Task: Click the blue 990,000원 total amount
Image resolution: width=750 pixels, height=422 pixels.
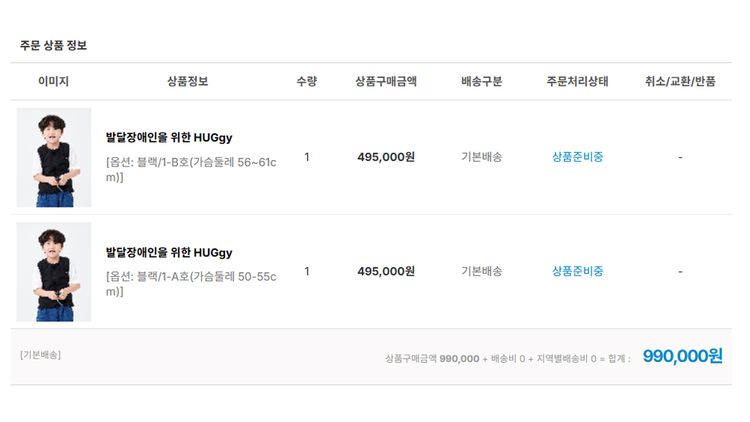Action: point(682,356)
